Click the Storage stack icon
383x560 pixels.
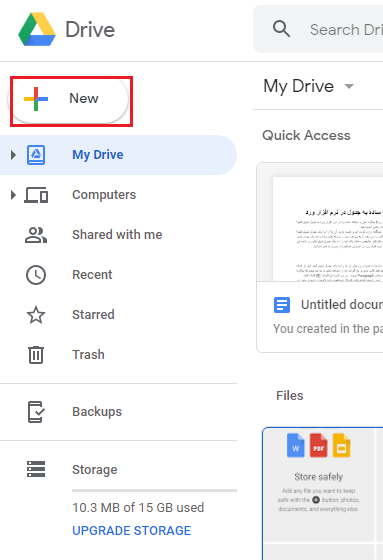(36, 469)
